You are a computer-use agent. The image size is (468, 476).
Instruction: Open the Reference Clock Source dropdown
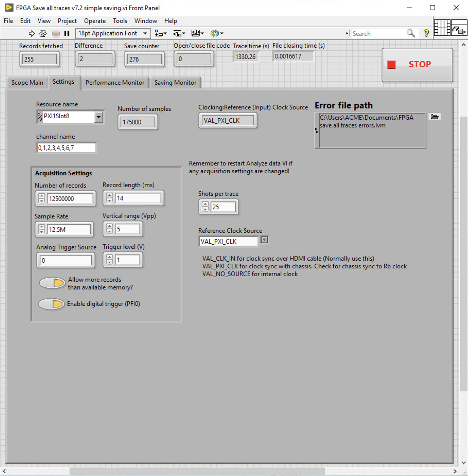point(264,240)
